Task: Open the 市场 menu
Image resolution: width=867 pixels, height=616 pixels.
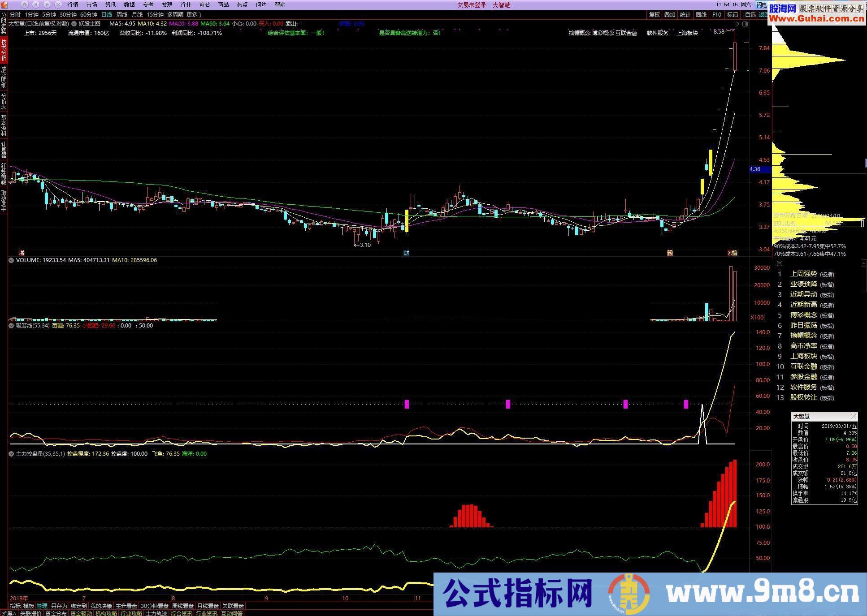Action: pyautogui.click(x=91, y=4)
